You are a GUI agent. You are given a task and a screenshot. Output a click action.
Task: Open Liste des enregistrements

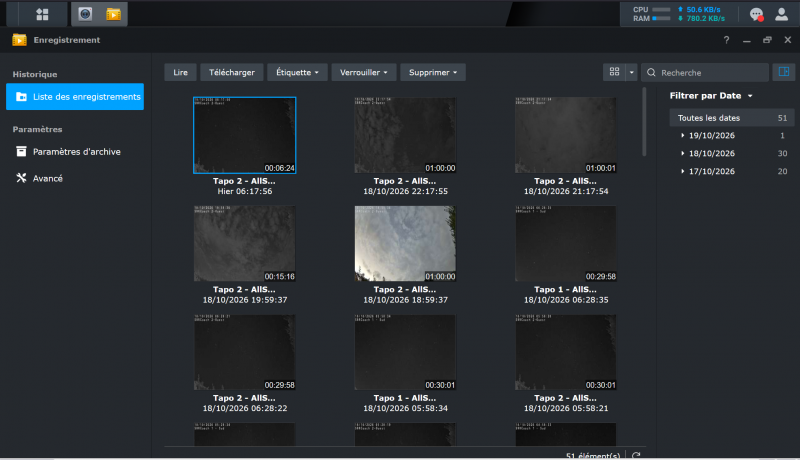75,96
